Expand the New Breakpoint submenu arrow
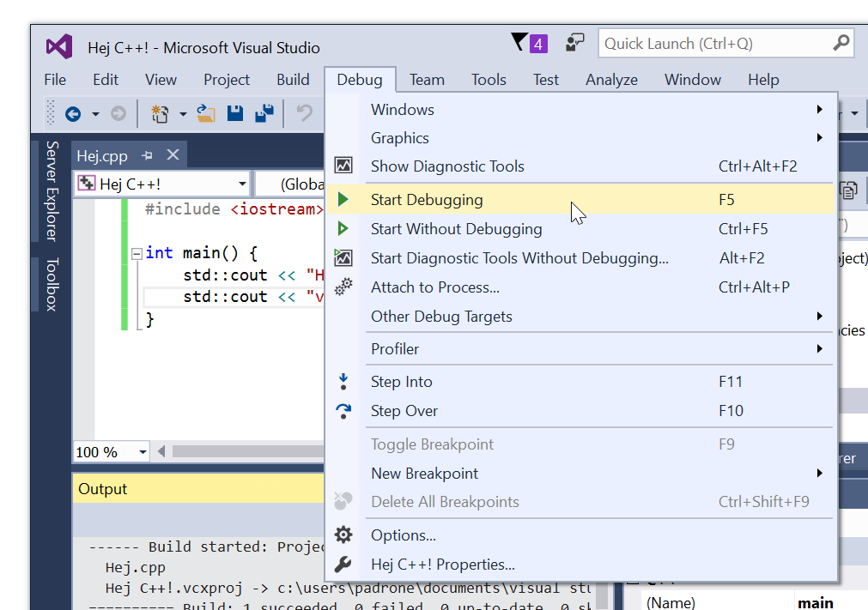This screenshot has height=610, width=868. point(819,474)
